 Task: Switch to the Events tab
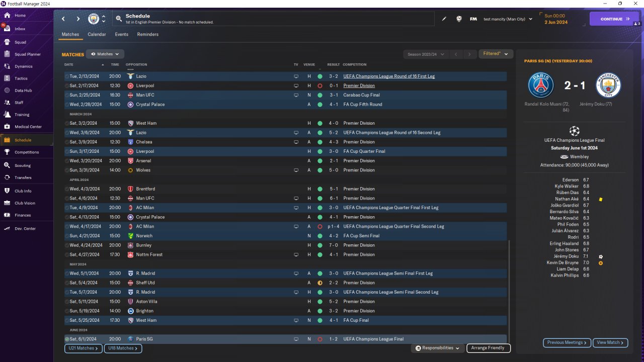click(x=121, y=35)
